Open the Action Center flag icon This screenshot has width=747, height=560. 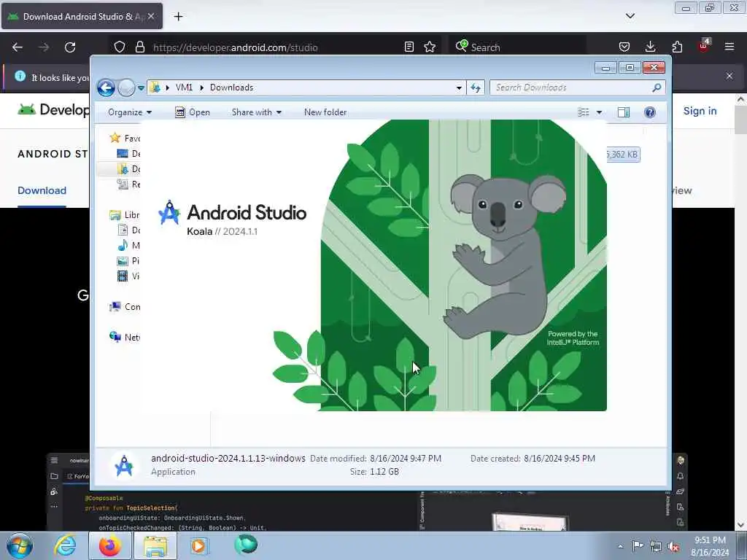coord(638,545)
